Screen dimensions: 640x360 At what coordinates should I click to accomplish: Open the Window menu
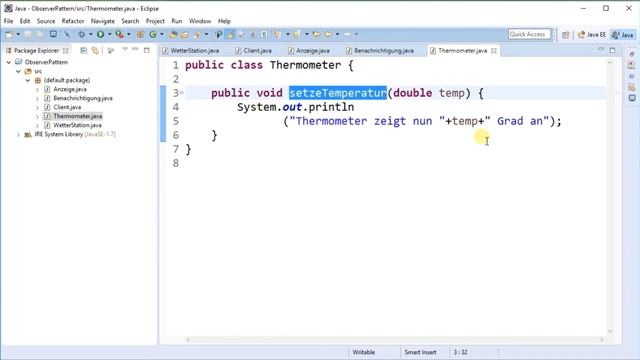[200, 21]
